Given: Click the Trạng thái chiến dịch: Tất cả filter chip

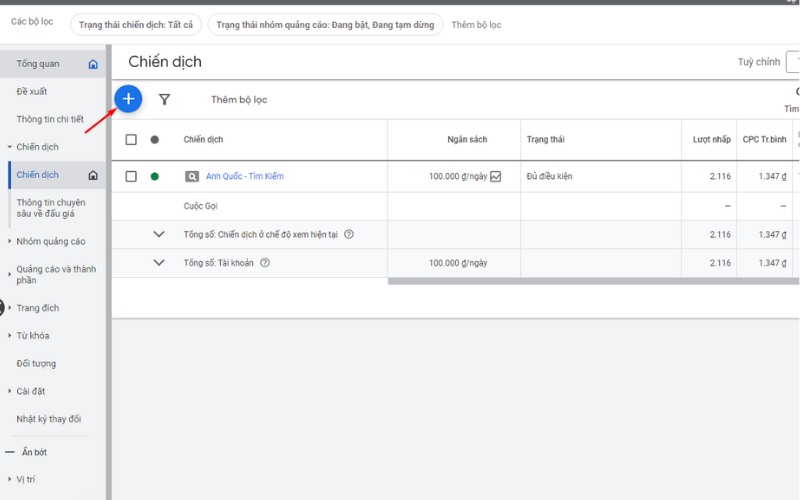Looking at the screenshot, I should 135,24.
